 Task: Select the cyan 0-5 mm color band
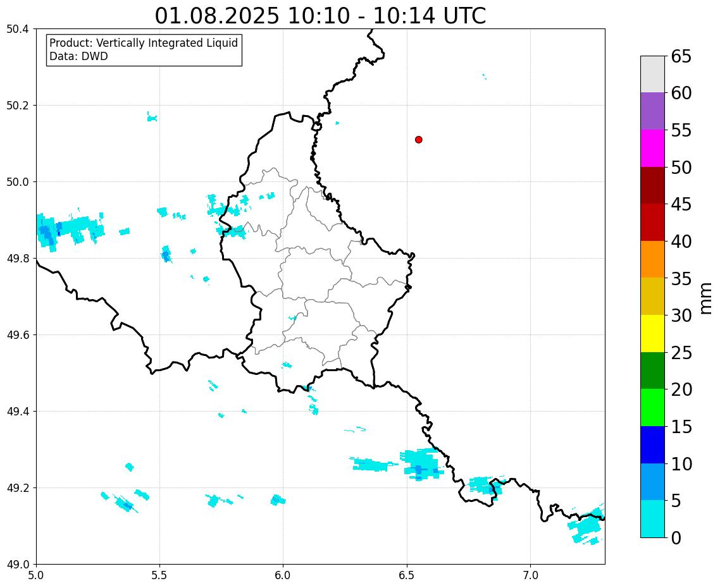point(652,518)
